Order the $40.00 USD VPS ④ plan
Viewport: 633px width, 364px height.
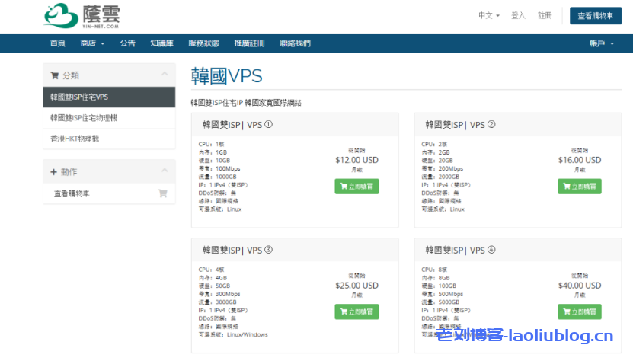pos(579,311)
